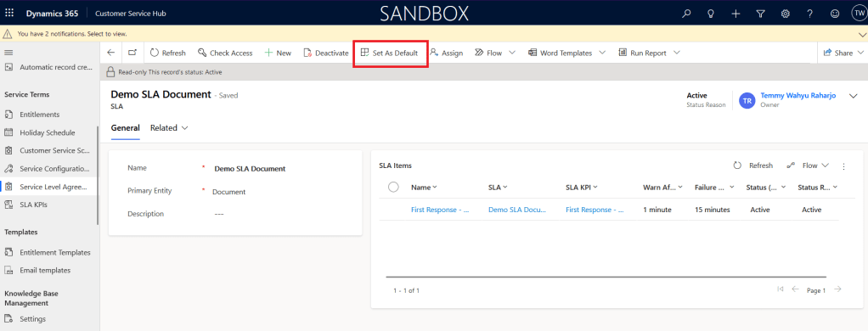Viewport: 868px width, 331px height.
Task: Toggle select-all circle in SLA Items grid
Action: point(393,187)
